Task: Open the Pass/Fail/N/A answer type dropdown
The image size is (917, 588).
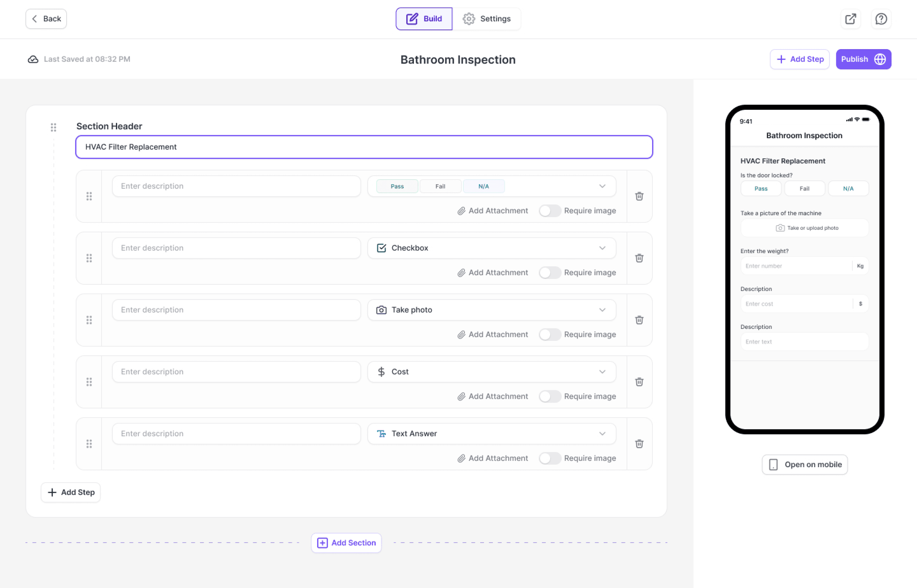Action: pos(602,186)
